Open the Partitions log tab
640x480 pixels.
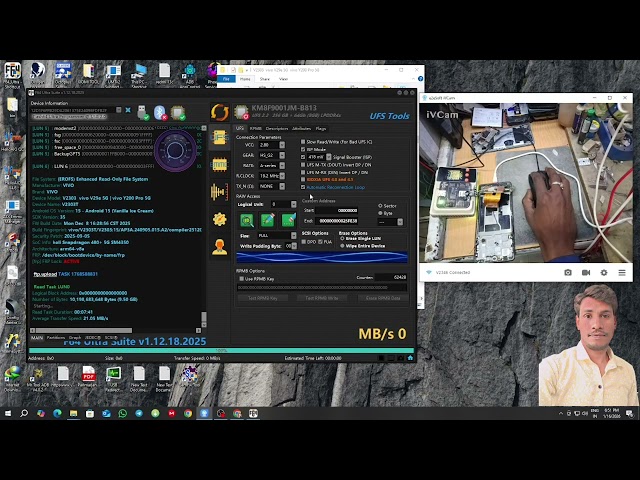pos(56,338)
